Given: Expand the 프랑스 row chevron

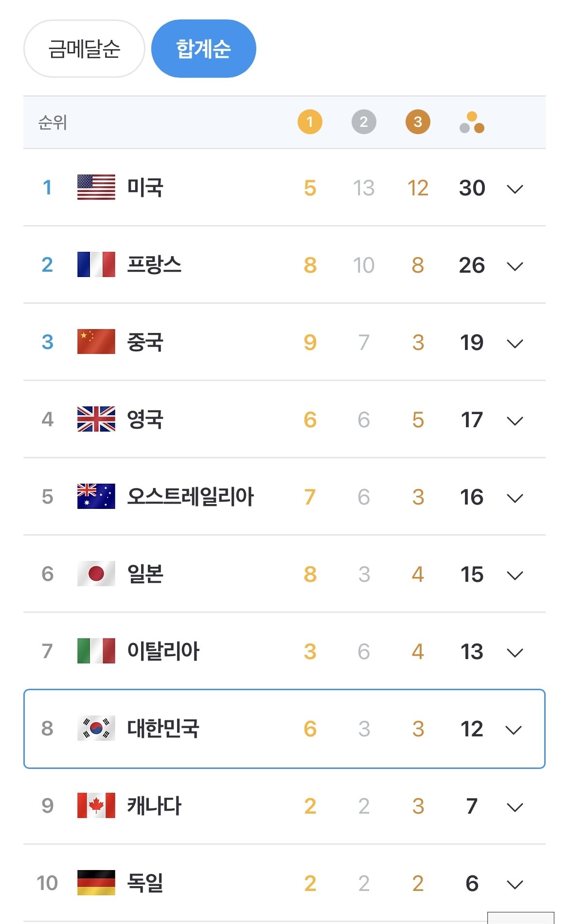Looking at the screenshot, I should (515, 266).
